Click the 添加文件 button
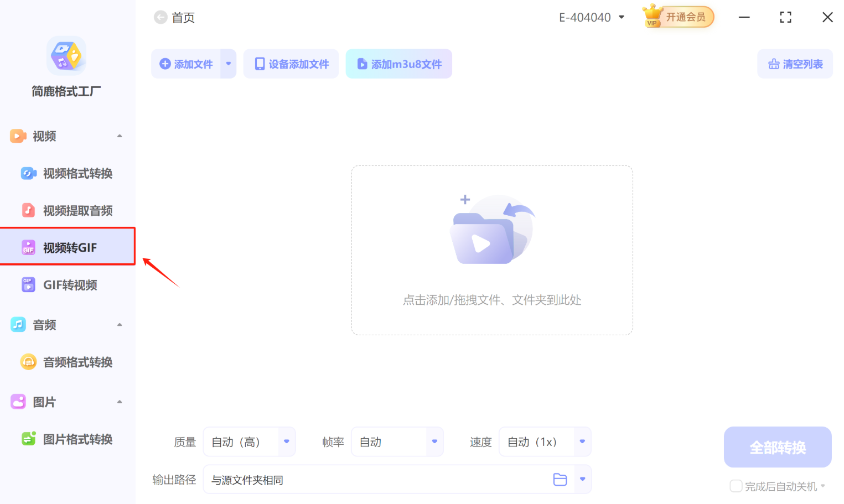Image resolution: width=844 pixels, height=504 pixels. 186,64
